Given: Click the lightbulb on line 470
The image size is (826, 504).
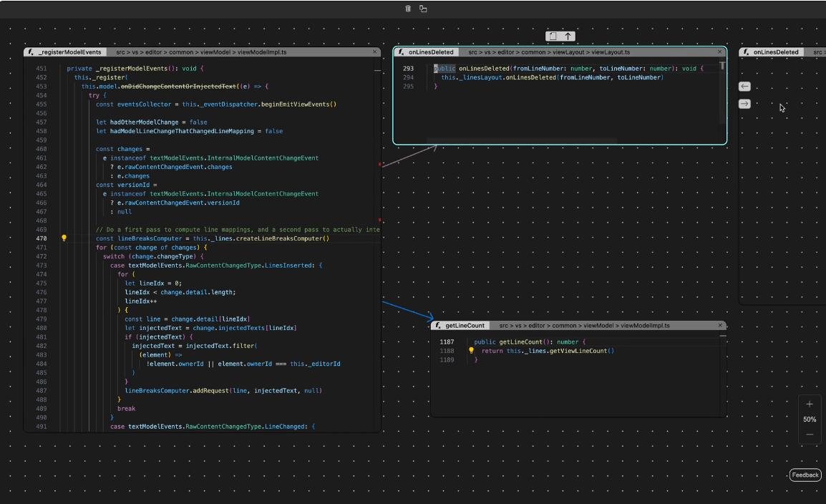Looking at the screenshot, I should coord(64,238).
